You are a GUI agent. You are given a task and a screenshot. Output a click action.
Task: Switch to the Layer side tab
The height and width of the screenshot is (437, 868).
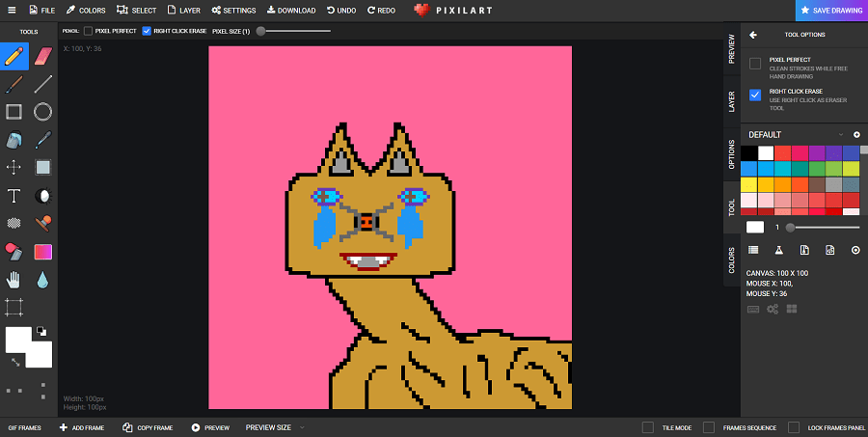tap(732, 102)
